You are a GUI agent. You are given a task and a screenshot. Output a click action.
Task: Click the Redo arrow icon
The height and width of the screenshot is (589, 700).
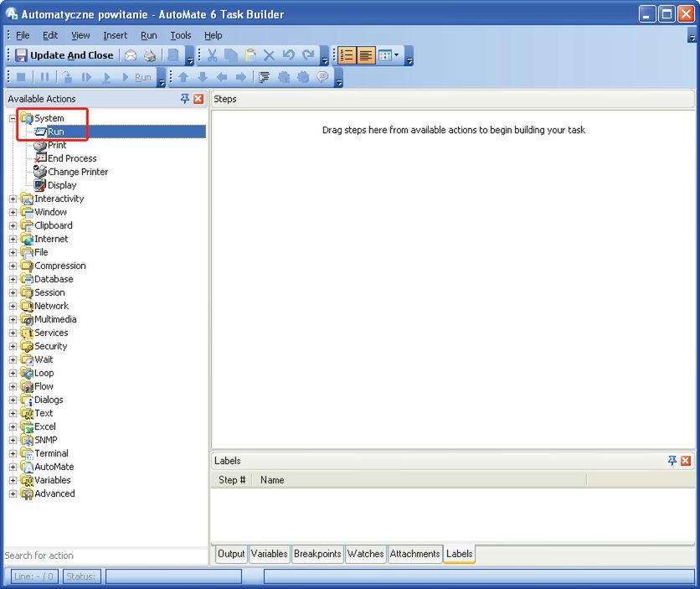pyautogui.click(x=308, y=55)
